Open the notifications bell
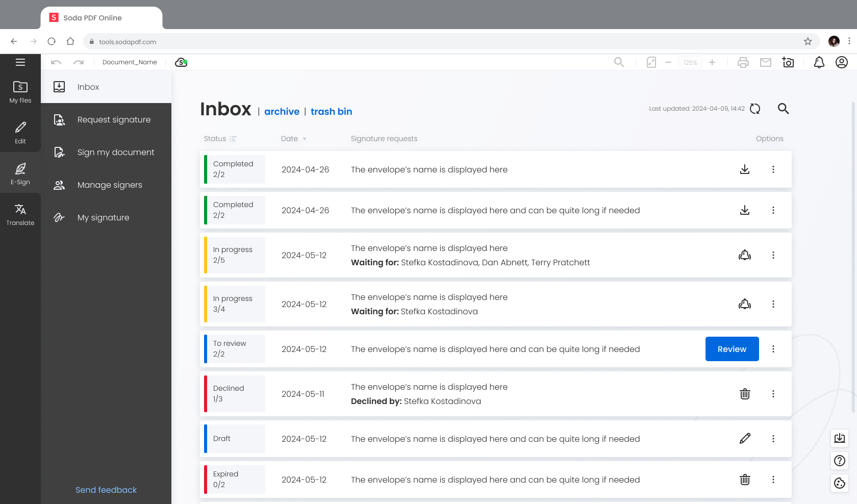Screen dimensions: 857x504 819,62
